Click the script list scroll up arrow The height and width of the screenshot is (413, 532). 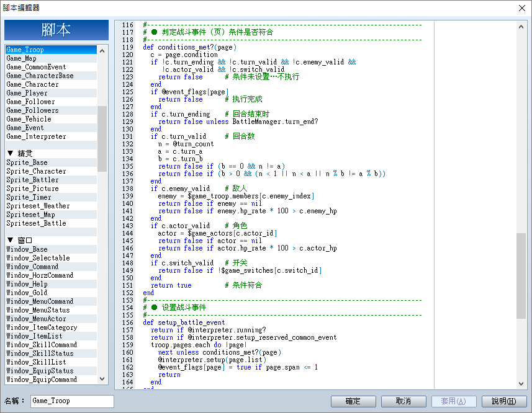102,50
